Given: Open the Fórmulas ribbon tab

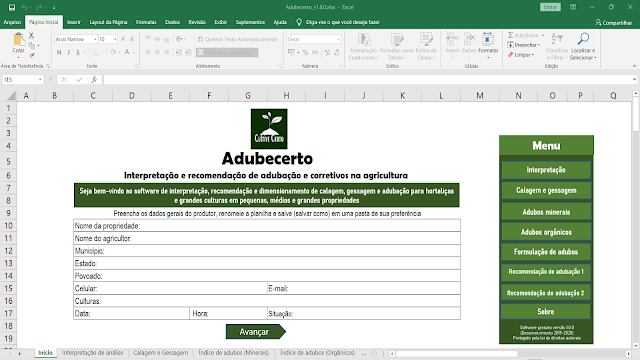Looking at the screenshot, I should (x=146, y=22).
